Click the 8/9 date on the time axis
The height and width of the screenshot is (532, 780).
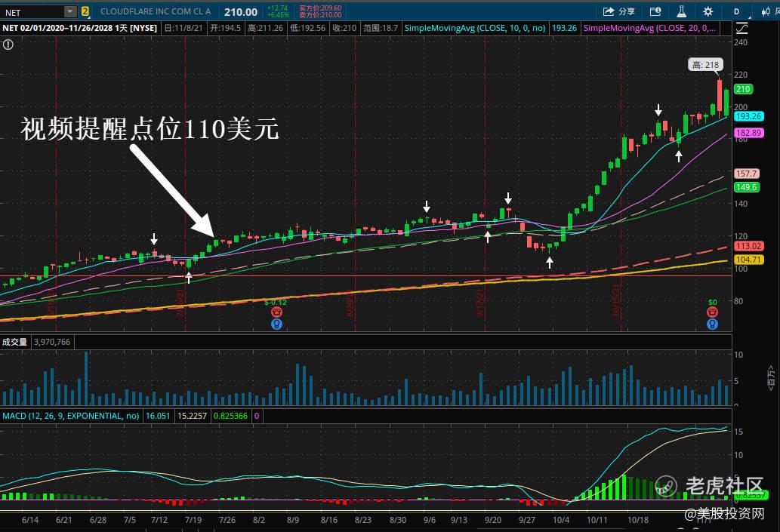tap(293, 520)
